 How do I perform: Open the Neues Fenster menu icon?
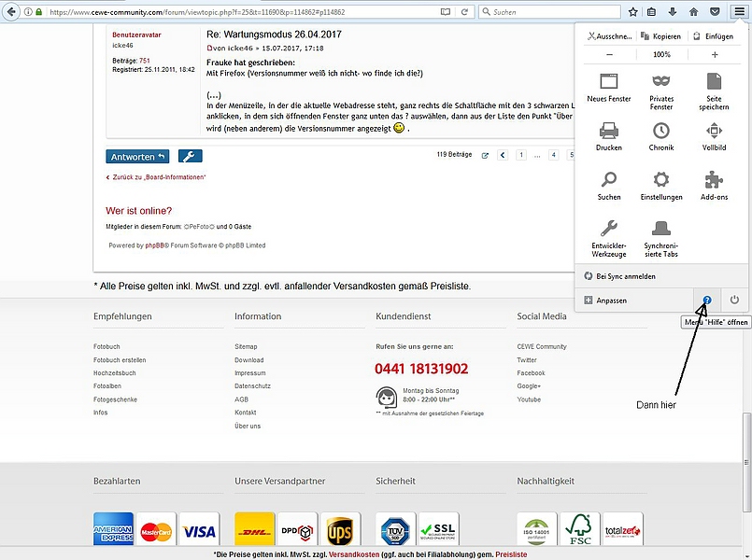click(608, 81)
